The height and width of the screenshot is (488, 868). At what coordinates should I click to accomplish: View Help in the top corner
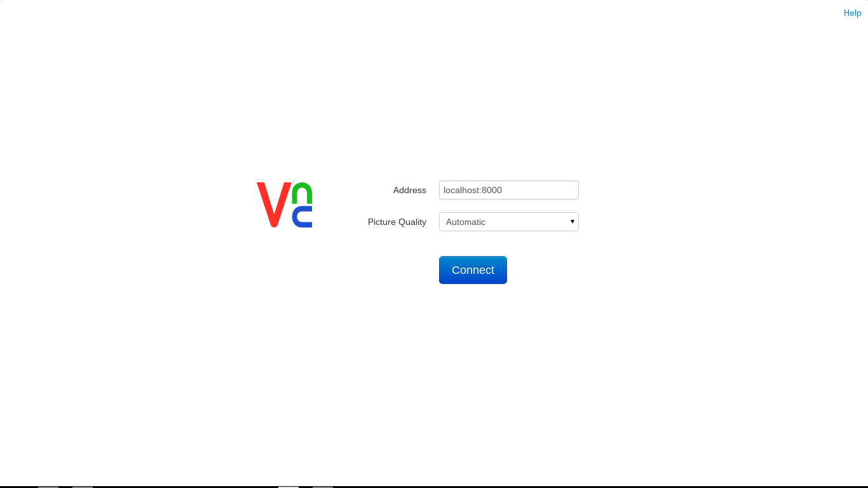coord(852,13)
